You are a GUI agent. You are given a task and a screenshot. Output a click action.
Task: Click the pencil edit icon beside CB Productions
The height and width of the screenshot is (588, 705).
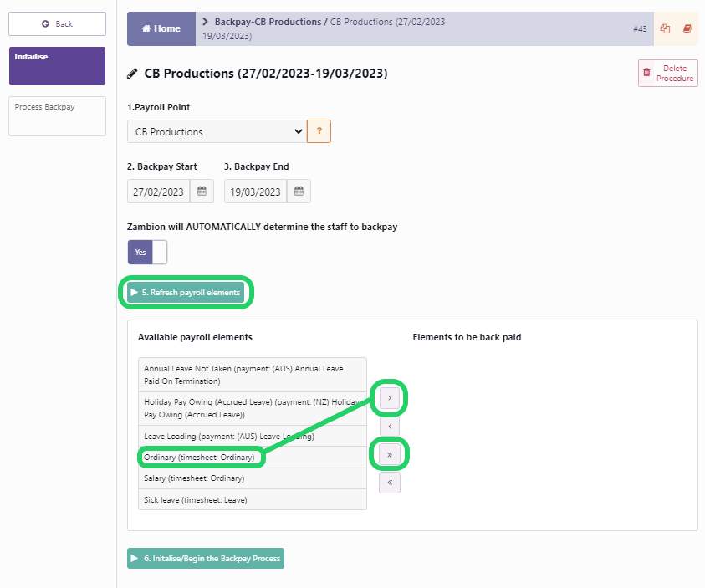pyautogui.click(x=132, y=73)
